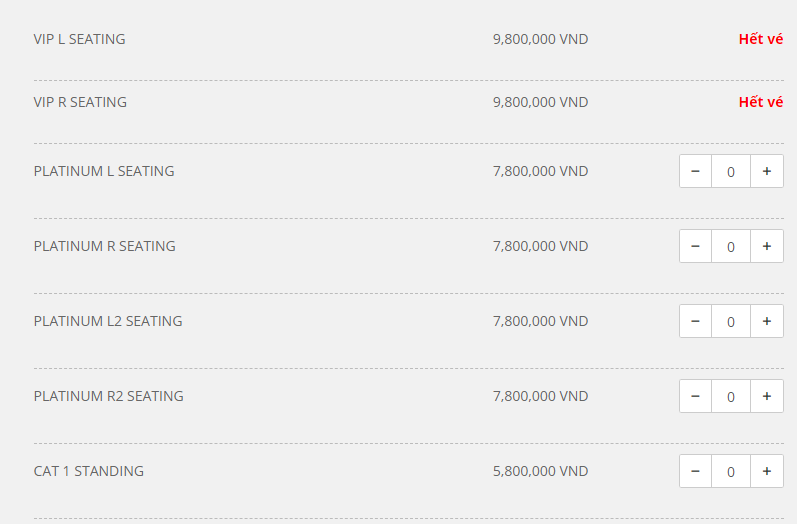The height and width of the screenshot is (524, 797).
Task: Add one PLATINUM R SEATING ticket
Action: pos(767,246)
